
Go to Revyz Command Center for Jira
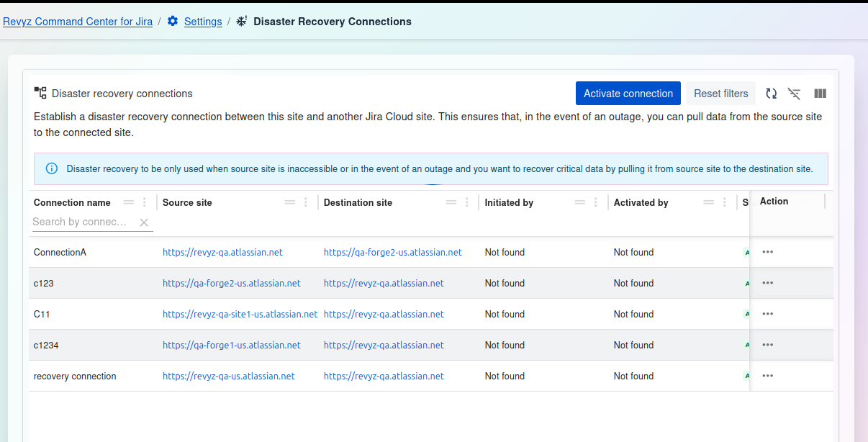(x=78, y=22)
